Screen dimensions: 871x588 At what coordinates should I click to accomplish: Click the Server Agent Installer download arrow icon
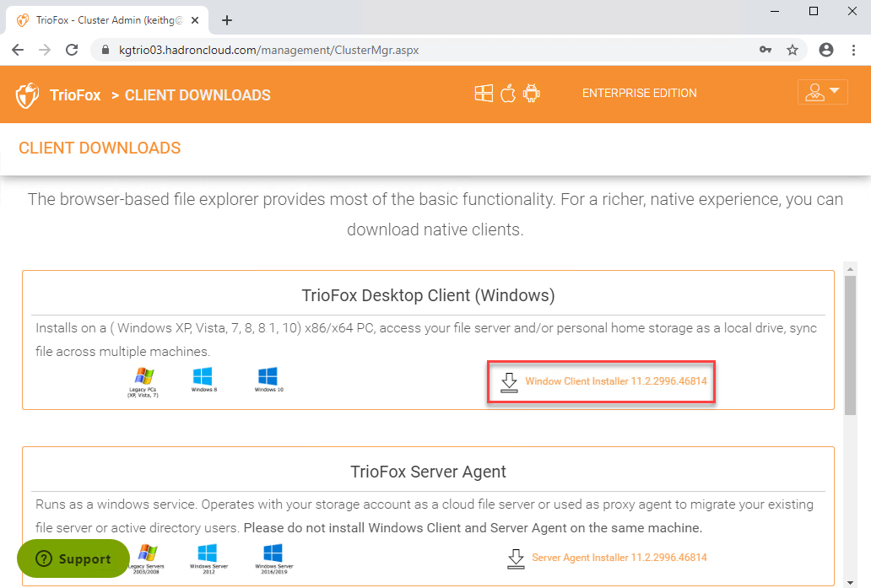[x=516, y=558]
